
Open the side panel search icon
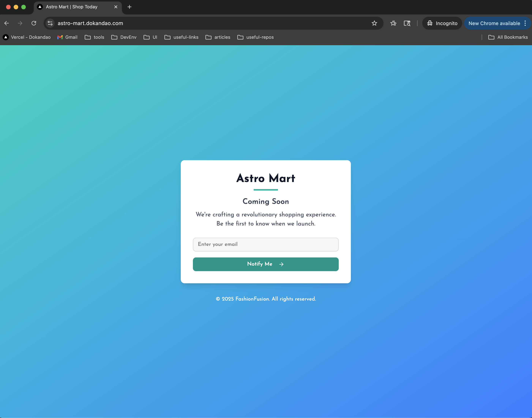407,23
